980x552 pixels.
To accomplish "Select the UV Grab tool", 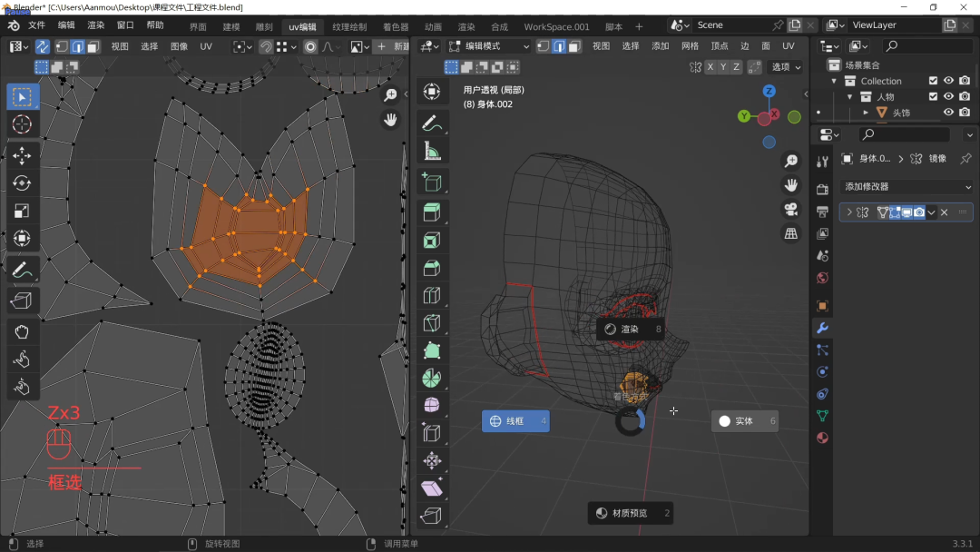I will click(x=22, y=332).
